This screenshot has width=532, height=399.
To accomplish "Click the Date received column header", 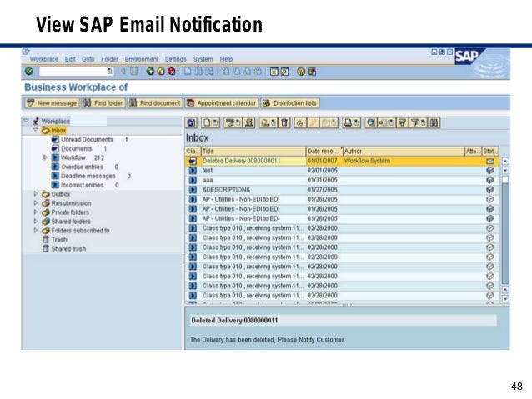I will pyautogui.click(x=324, y=152).
